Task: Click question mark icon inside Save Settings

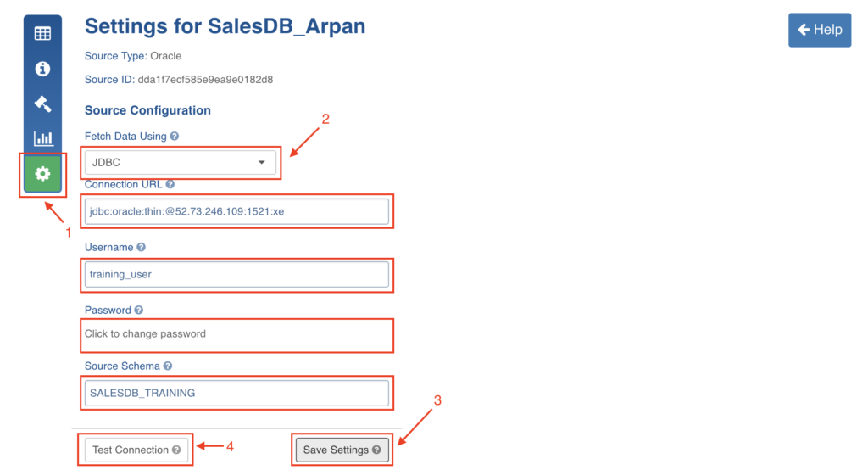Action: [376, 450]
